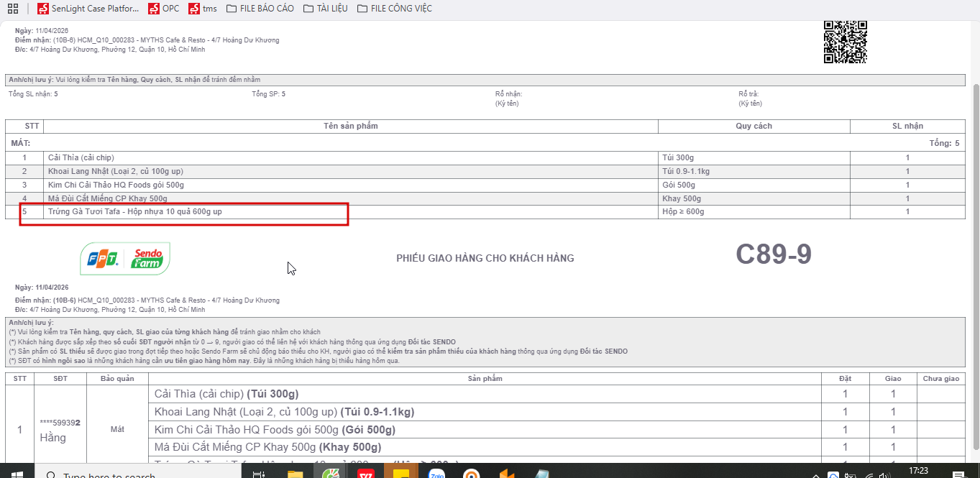
Task: Click the Rổ trả signature label
Action: [748, 94]
